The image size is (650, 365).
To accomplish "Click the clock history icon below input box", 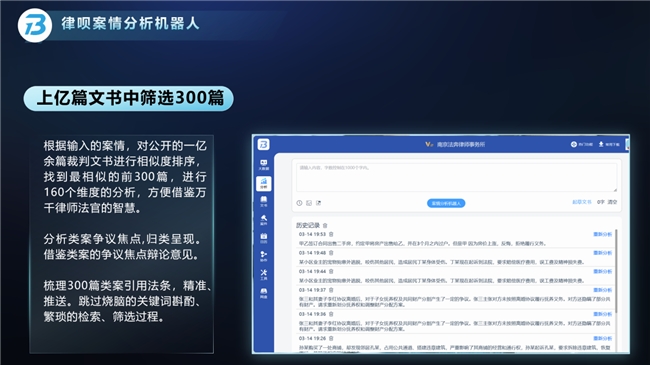I will coord(299,203).
